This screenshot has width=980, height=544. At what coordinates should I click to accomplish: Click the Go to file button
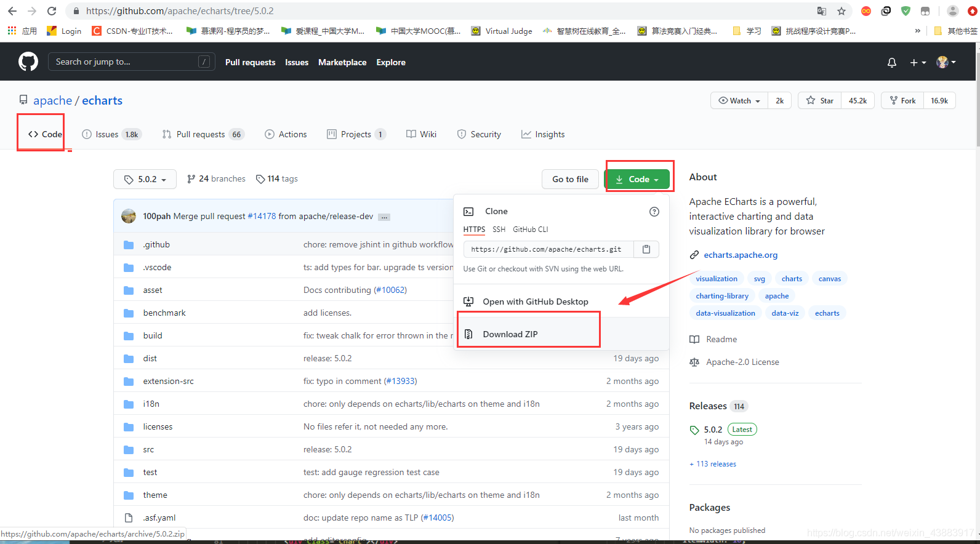coord(570,179)
